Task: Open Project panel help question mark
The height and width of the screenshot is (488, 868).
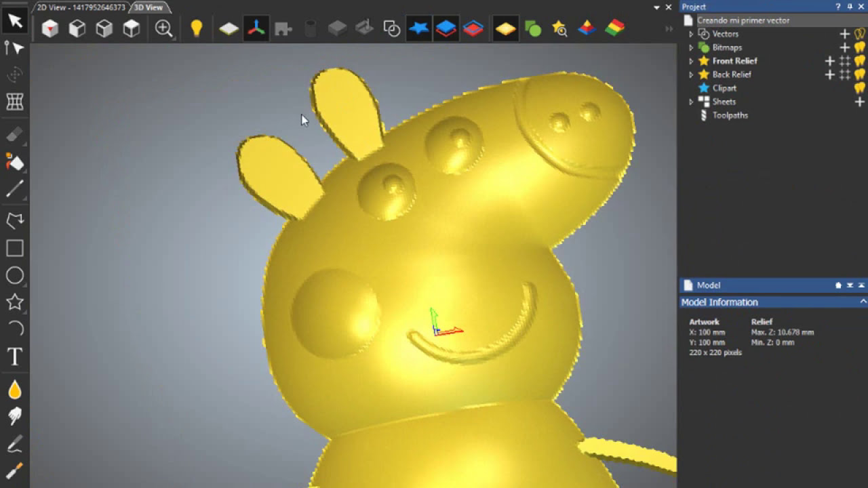Action: [838, 7]
